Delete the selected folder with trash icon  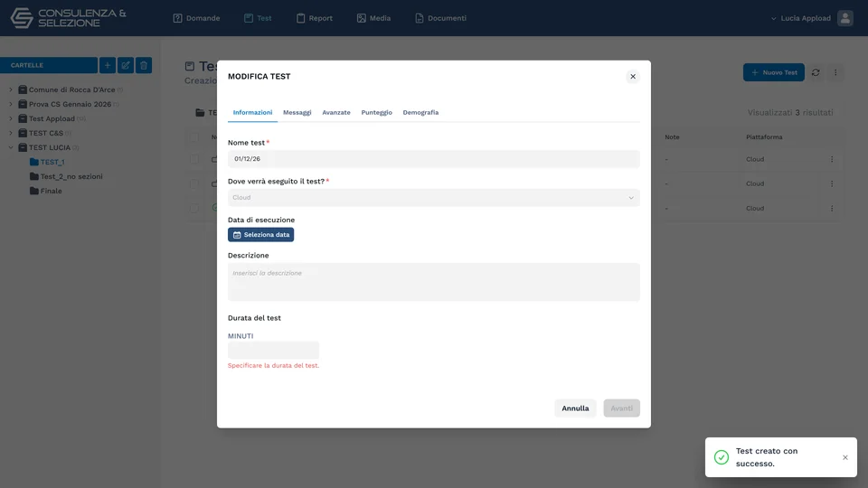[144, 65]
